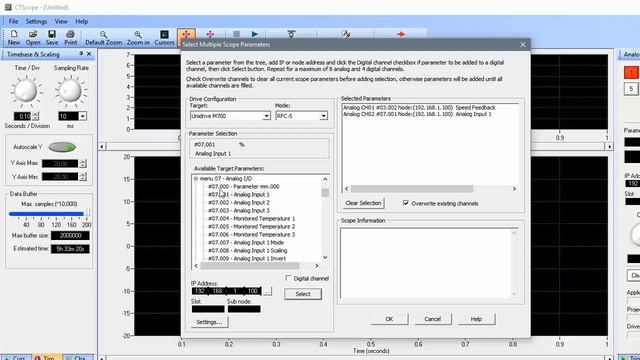Image resolution: width=640 pixels, height=360 pixels.
Task: Switch to the Cur... bottom tab
Action: coord(16,357)
